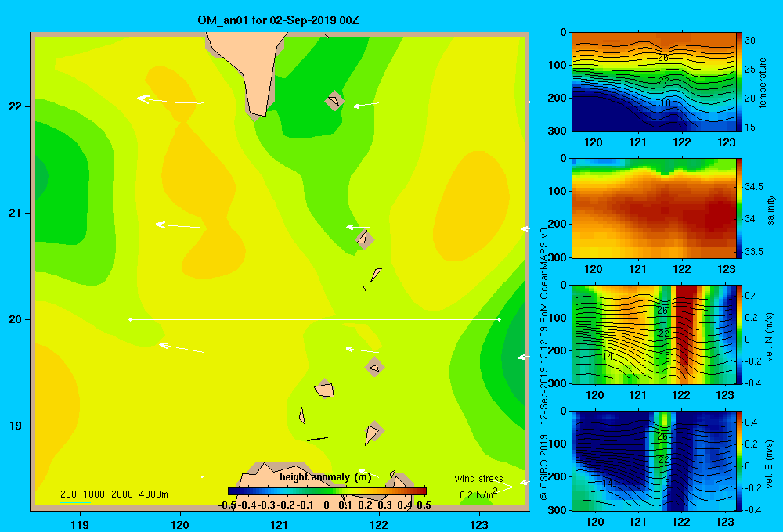The height and width of the screenshot is (532, 783).
Task: Click the salinity colorbar
Action: tap(738, 208)
